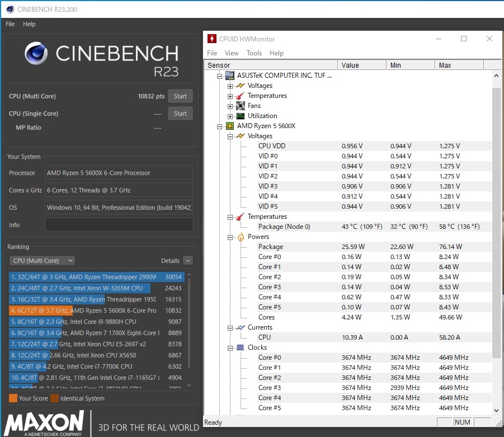Click the Fans icon in sensor tree
Viewport: 504px width, 437px height.
click(240, 105)
